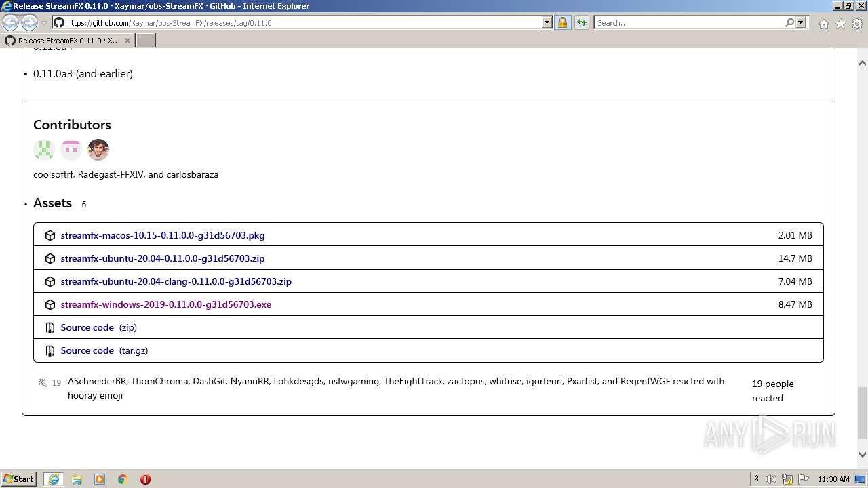The height and width of the screenshot is (488, 868).
Task: Click the network tray icon
Action: click(x=787, y=479)
